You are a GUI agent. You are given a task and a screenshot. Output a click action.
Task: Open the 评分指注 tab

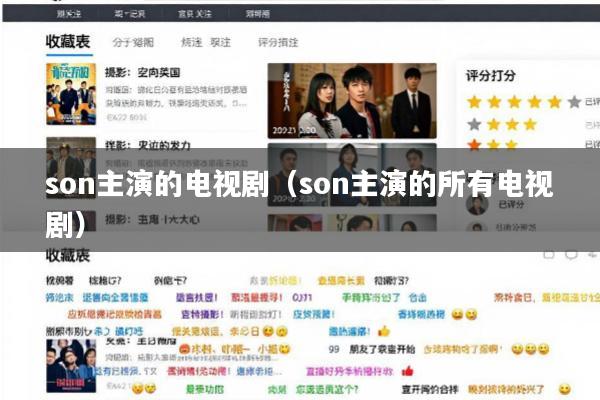pos(278,42)
